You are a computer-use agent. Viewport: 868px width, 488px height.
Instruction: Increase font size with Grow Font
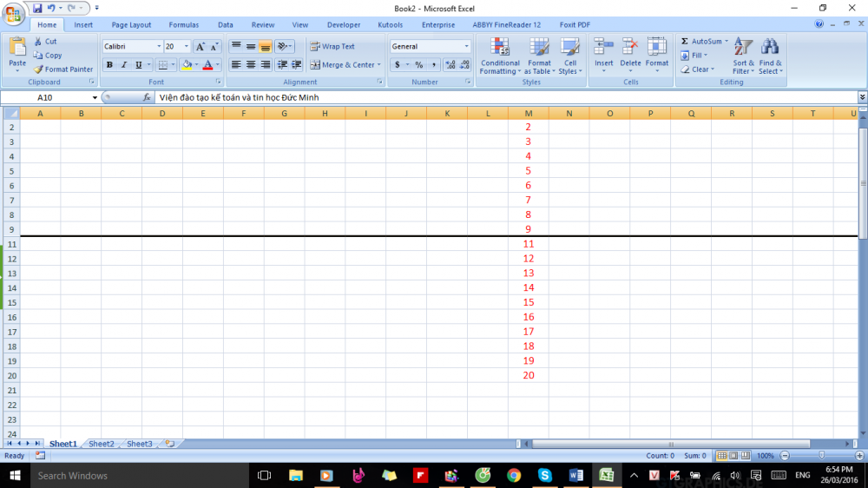(x=200, y=47)
